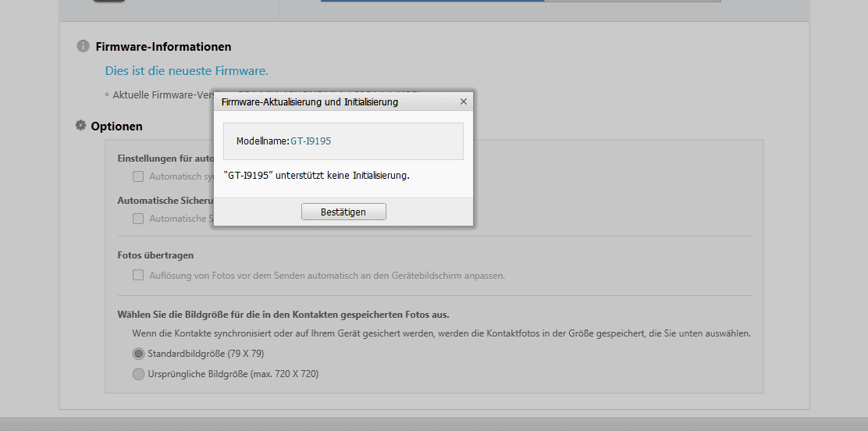868x431 pixels.
Task: Click the 'Wenn die Kontakte synchronisiert' description
Action: (x=441, y=333)
